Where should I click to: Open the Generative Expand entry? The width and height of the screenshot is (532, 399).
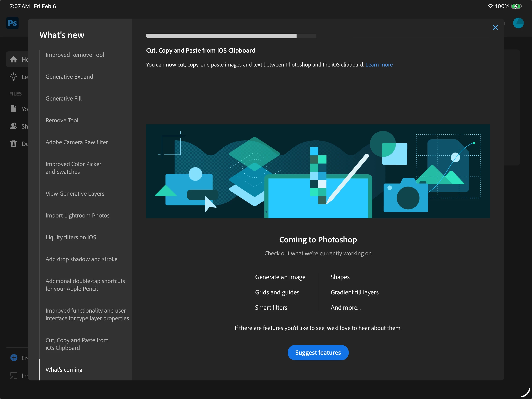pos(69,77)
